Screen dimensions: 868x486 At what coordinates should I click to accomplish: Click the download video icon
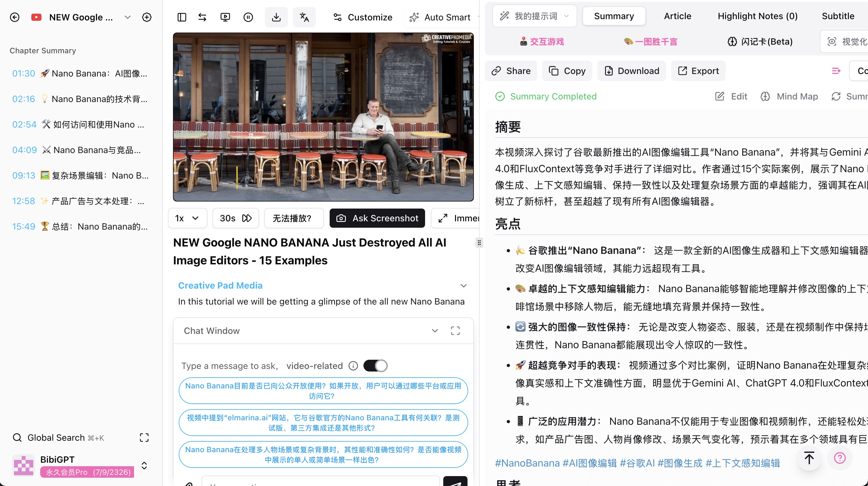[276, 17]
